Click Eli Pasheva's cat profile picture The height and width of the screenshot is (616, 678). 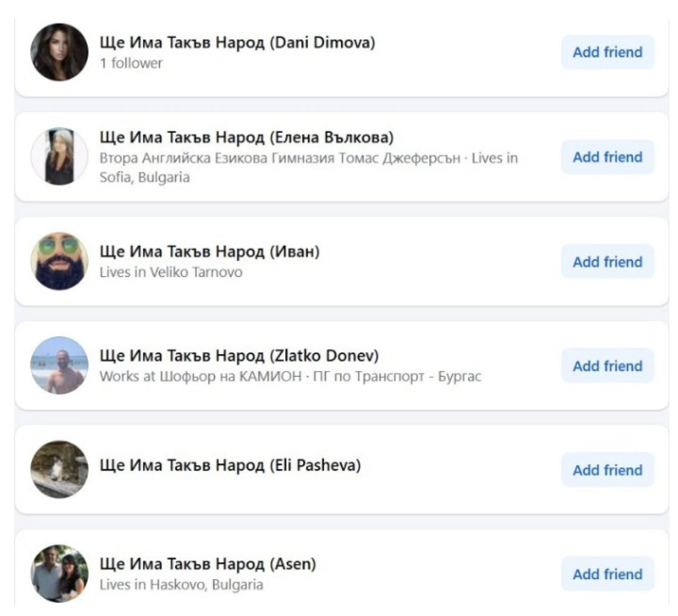tap(59, 469)
